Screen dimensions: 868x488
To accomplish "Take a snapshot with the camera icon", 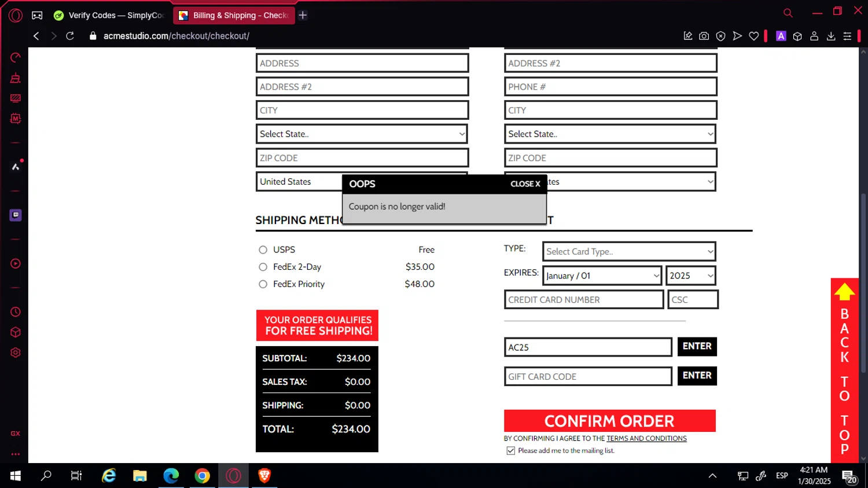I will pos(704,36).
